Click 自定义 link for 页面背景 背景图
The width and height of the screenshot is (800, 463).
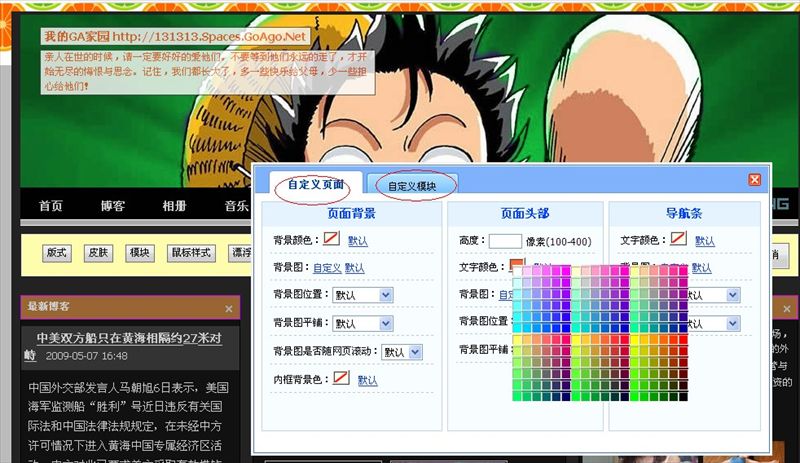point(327,268)
